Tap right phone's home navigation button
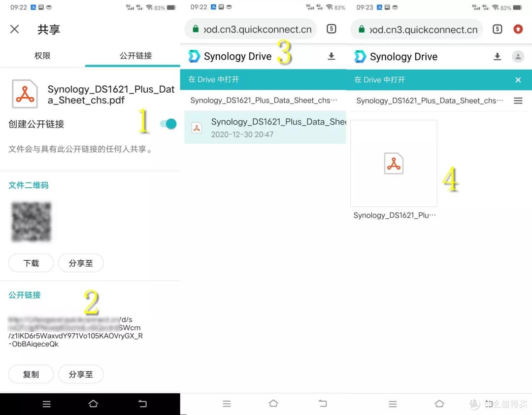Screen dimensions: 532x415 (x=439, y=404)
